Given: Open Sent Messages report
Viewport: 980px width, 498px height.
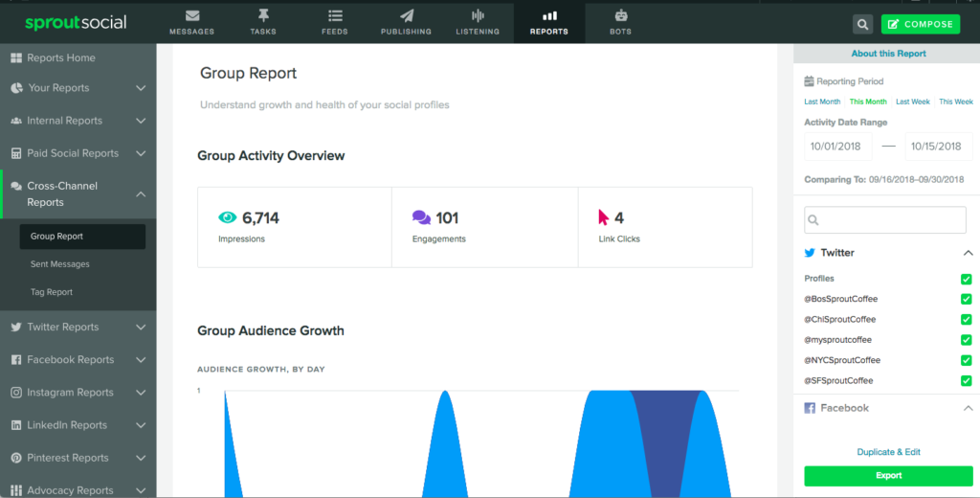Looking at the screenshot, I should pos(60,264).
